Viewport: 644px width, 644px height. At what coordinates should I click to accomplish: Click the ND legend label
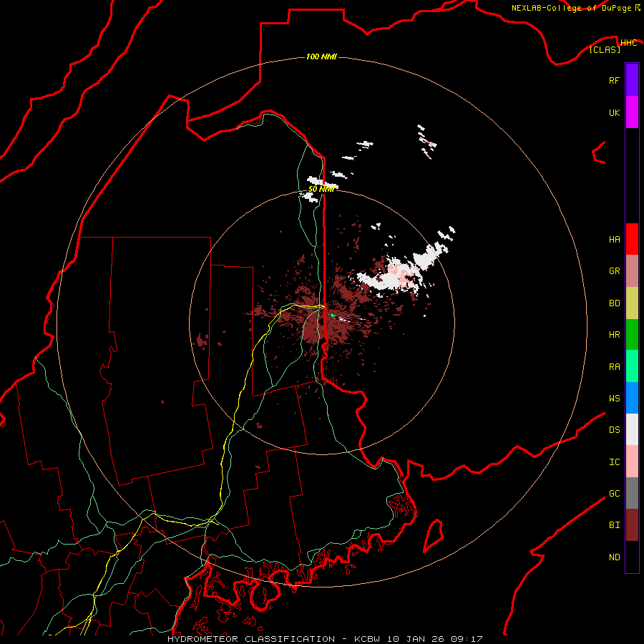[x=614, y=557]
